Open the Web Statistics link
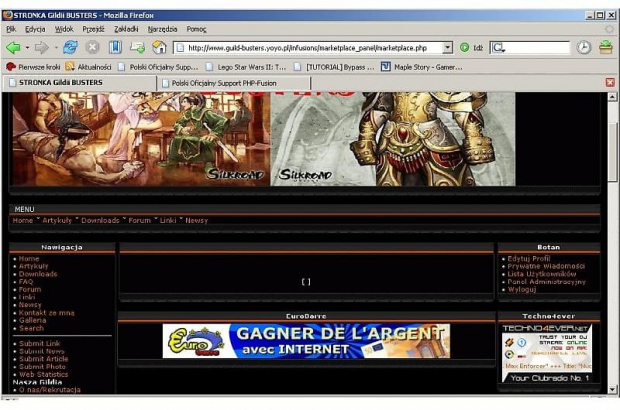 (x=43, y=374)
